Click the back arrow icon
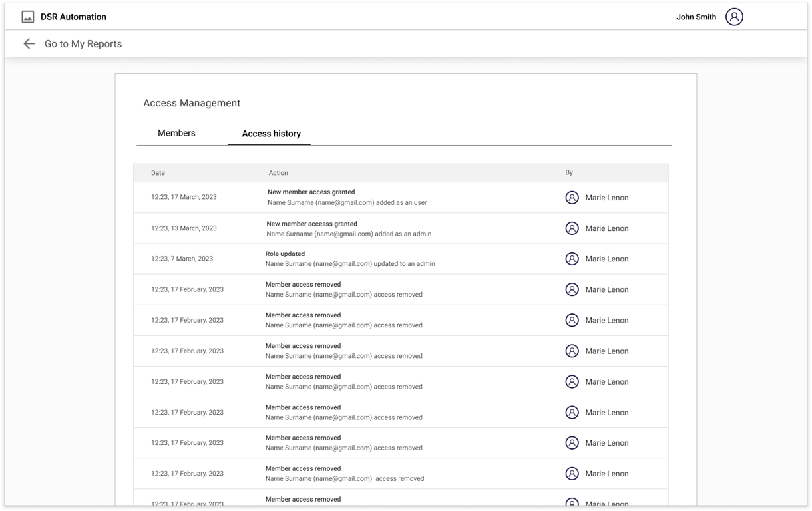Screen dimensions: 812x511 [29, 44]
